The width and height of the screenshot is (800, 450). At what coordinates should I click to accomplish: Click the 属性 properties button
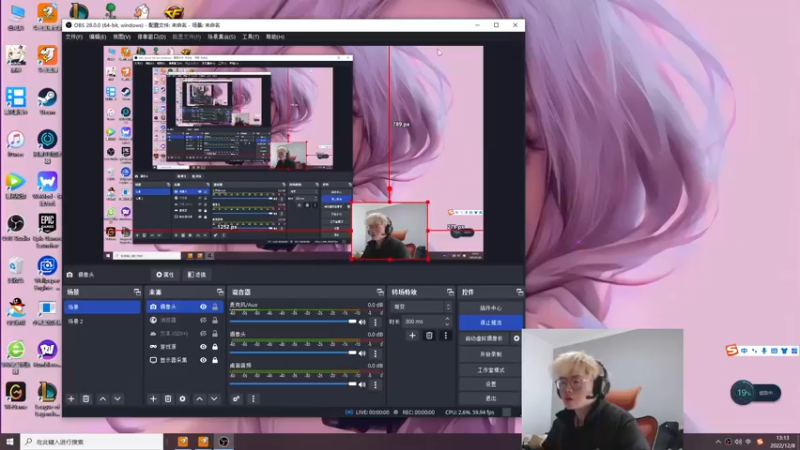(x=165, y=274)
